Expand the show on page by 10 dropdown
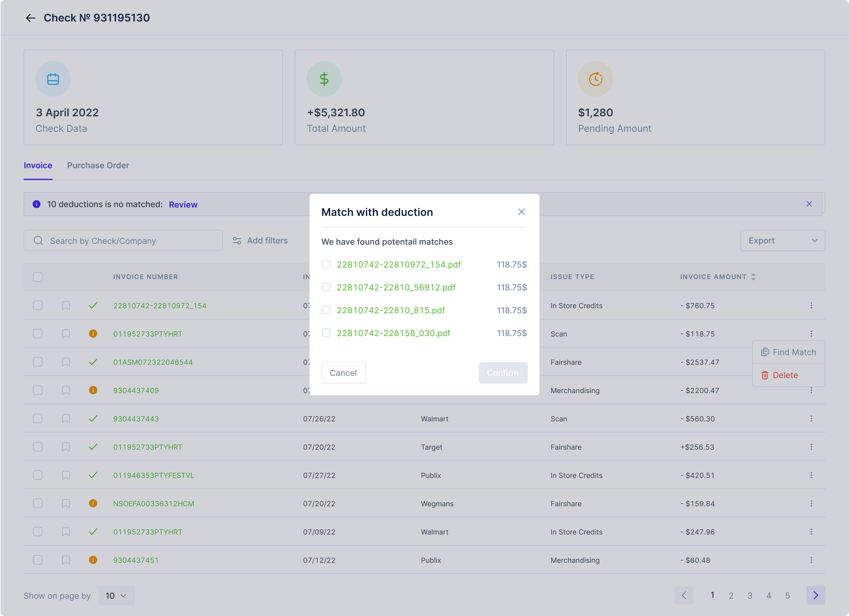The image size is (849, 616). 116,595
